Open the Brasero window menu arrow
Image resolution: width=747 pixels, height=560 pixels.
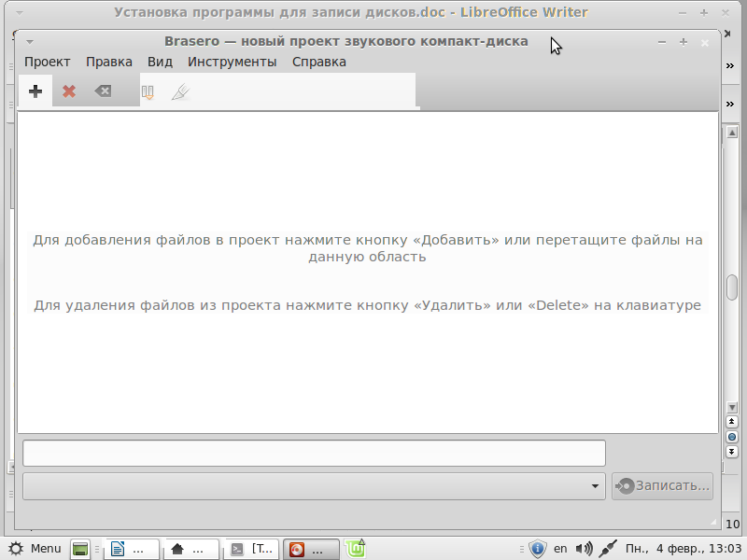[x=30, y=42]
